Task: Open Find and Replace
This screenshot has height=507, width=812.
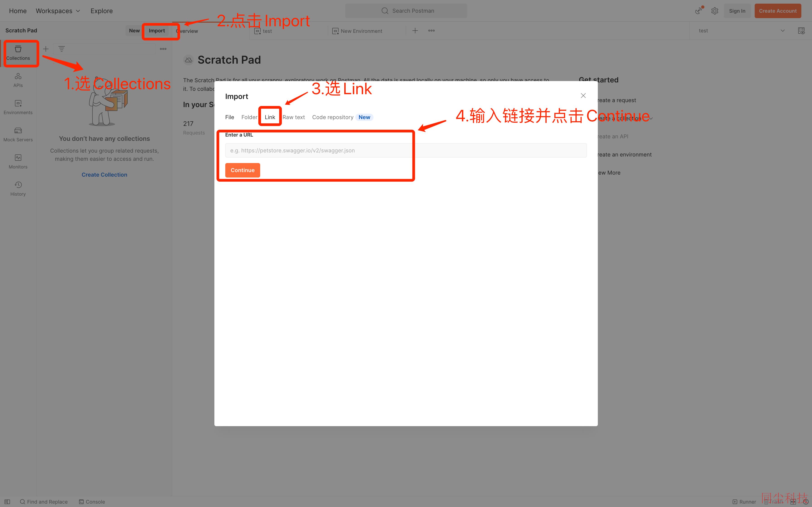Action: pyautogui.click(x=44, y=502)
